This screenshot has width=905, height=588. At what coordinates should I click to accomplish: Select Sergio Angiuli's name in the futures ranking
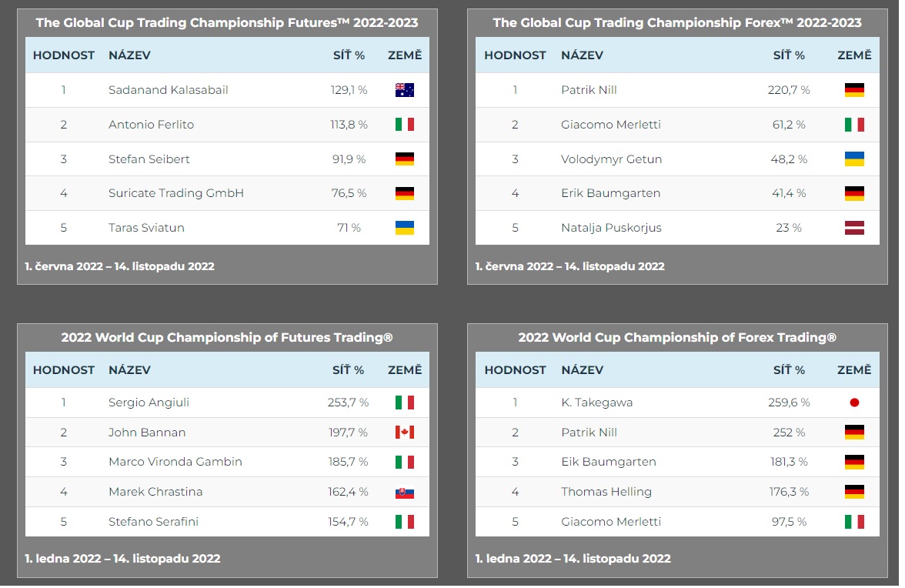pos(149,403)
